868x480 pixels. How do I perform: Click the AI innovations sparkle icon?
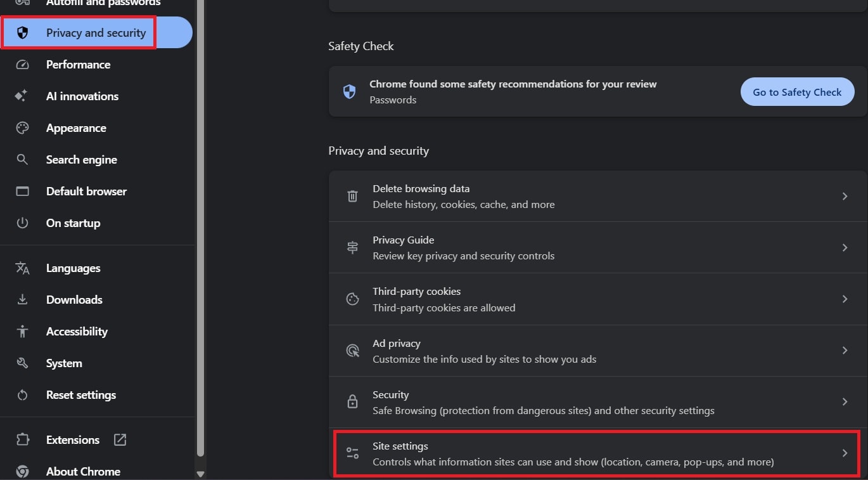21,96
